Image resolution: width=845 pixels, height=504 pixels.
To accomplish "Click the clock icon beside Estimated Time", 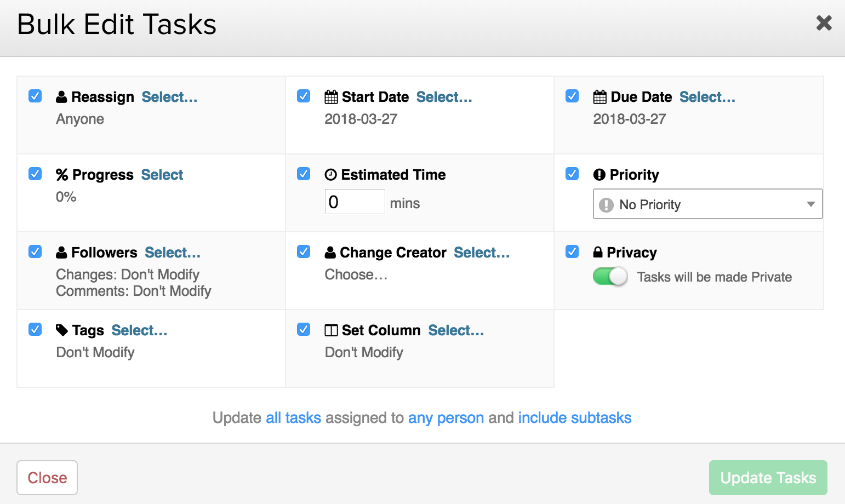I will pyautogui.click(x=330, y=175).
